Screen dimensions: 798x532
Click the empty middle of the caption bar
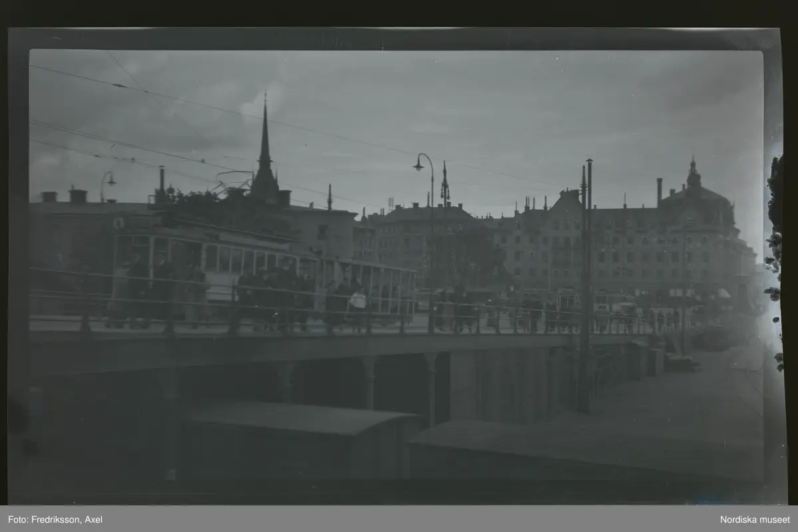click(x=399, y=519)
